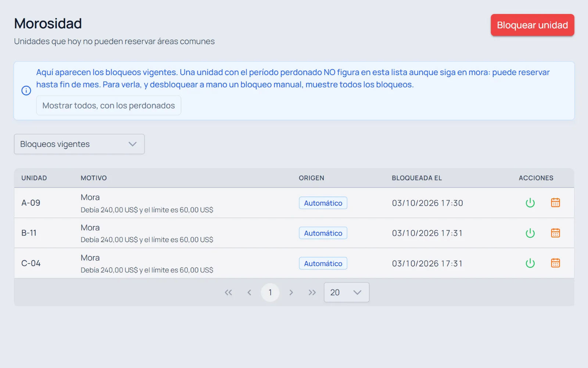
Task: Click the BLOQUEADA EL column header
Action: [417, 178]
